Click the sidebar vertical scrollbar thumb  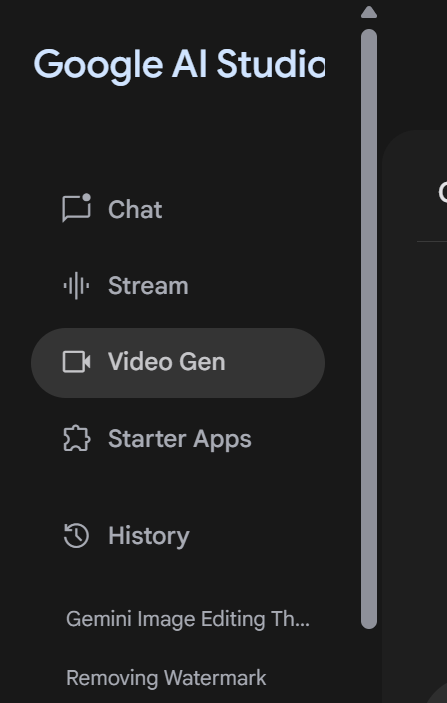[369, 329]
